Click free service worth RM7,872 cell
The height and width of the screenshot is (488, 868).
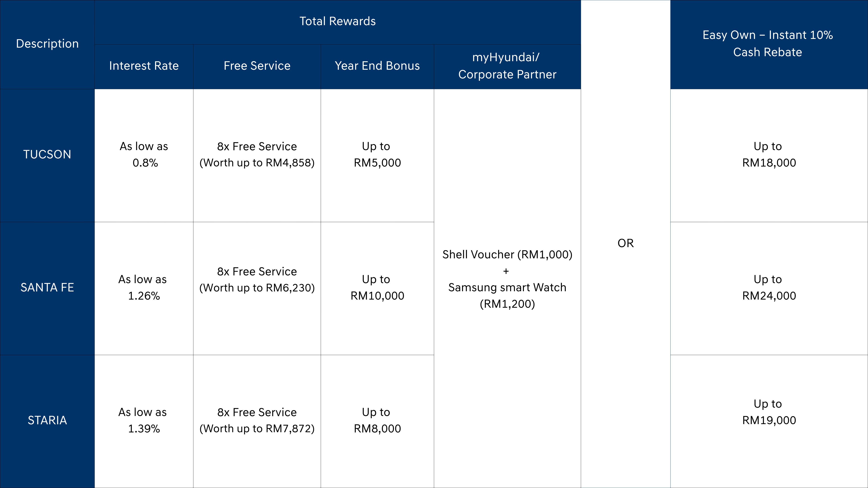pyautogui.click(x=257, y=421)
